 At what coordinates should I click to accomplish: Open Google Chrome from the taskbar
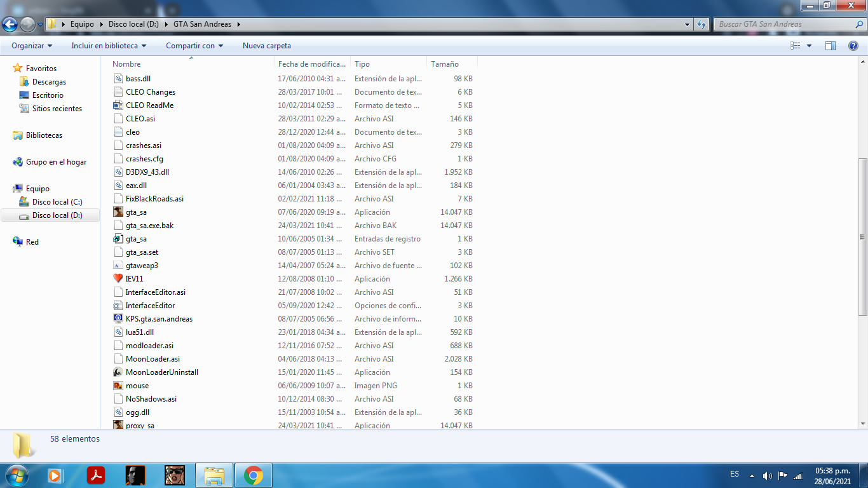pyautogui.click(x=254, y=475)
